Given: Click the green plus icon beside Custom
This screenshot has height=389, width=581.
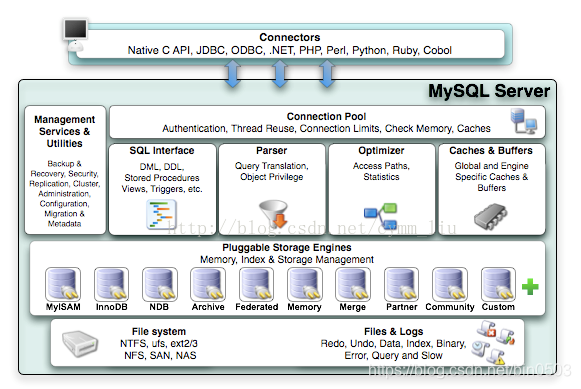Looking at the screenshot, I should 530,287.
